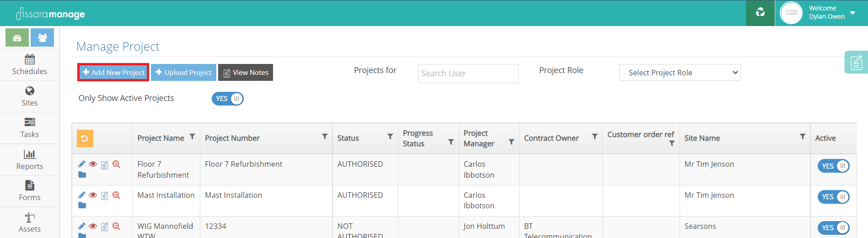
Task: Click the Dylan Owen profile avatar
Action: point(791,13)
